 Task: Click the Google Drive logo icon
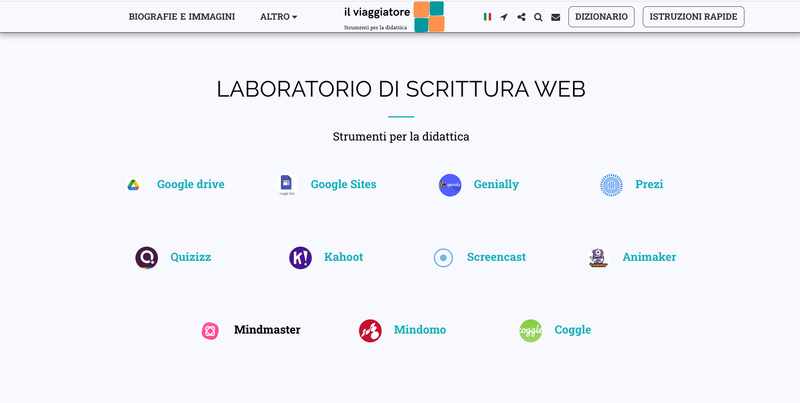[x=133, y=185]
